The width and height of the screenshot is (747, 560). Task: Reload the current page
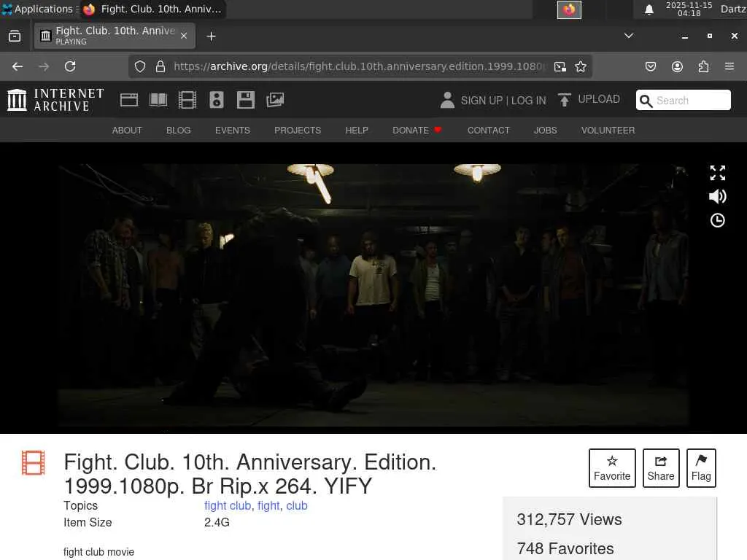(x=70, y=66)
